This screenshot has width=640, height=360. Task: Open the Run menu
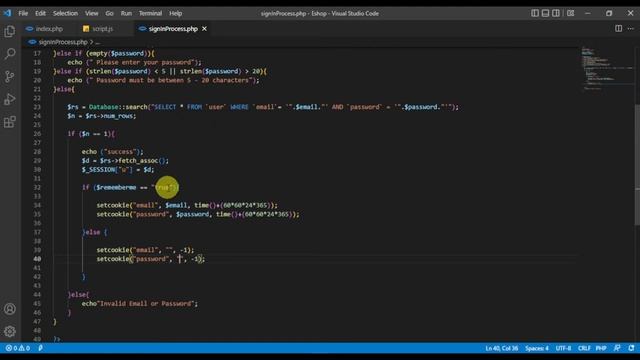[126, 13]
